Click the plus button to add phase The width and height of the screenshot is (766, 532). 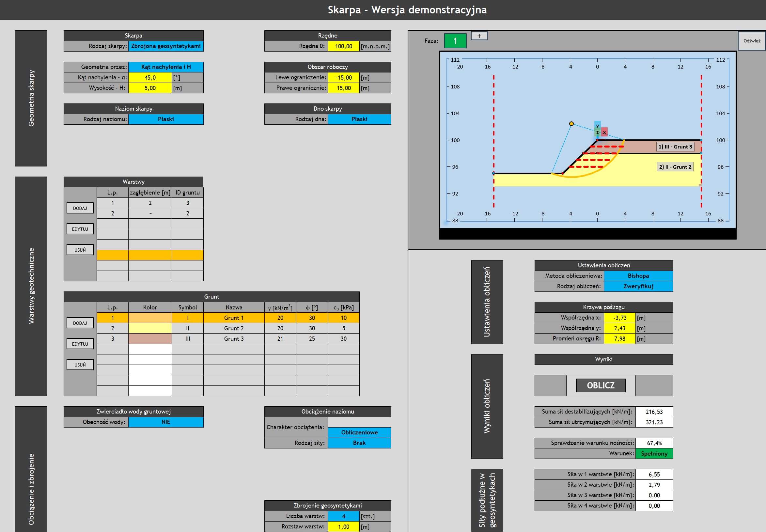479,36
